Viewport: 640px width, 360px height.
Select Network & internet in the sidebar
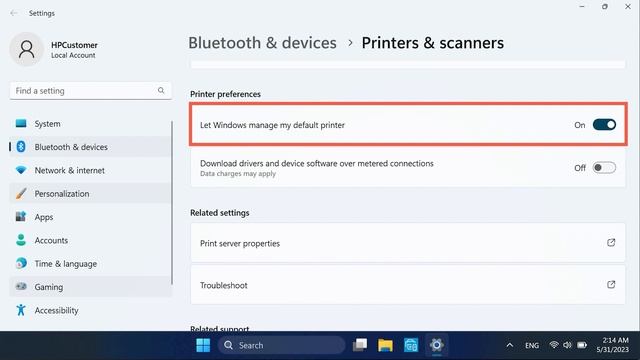pyautogui.click(x=90, y=170)
